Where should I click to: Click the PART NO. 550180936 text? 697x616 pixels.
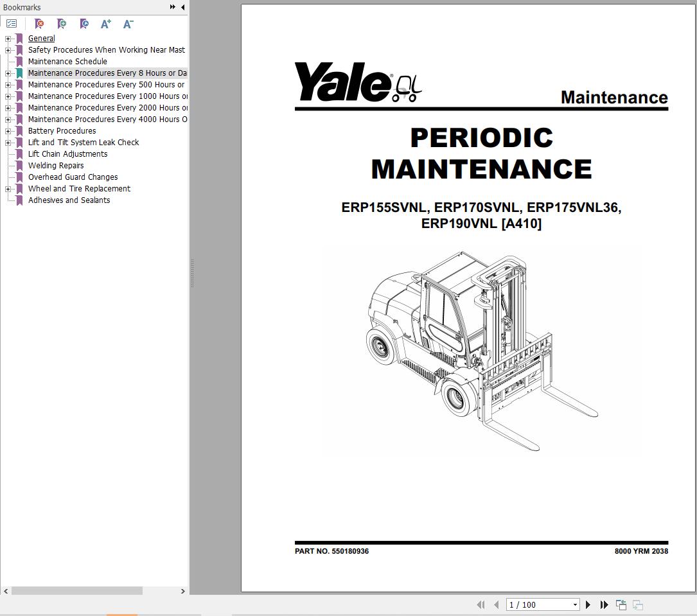tap(331, 551)
